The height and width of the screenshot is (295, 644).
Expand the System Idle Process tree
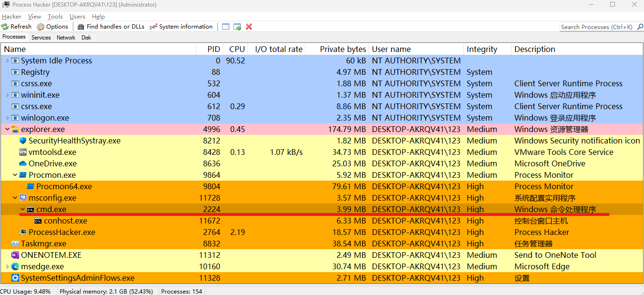pyautogui.click(x=7, y=61)
